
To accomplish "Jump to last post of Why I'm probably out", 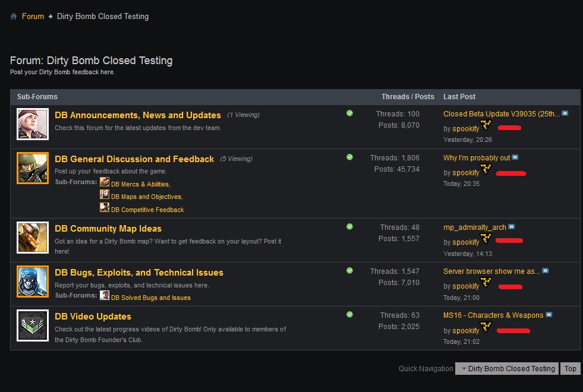I will [515, 158].
